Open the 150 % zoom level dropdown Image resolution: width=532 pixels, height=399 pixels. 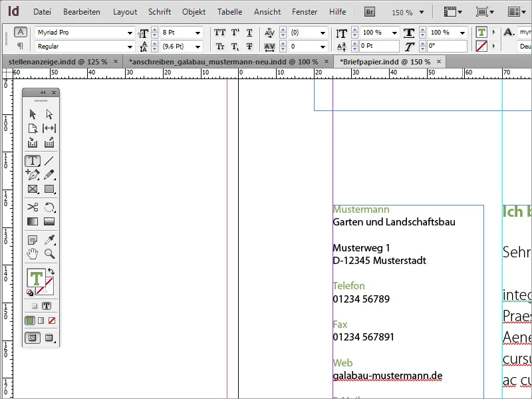tap(422, 13)
